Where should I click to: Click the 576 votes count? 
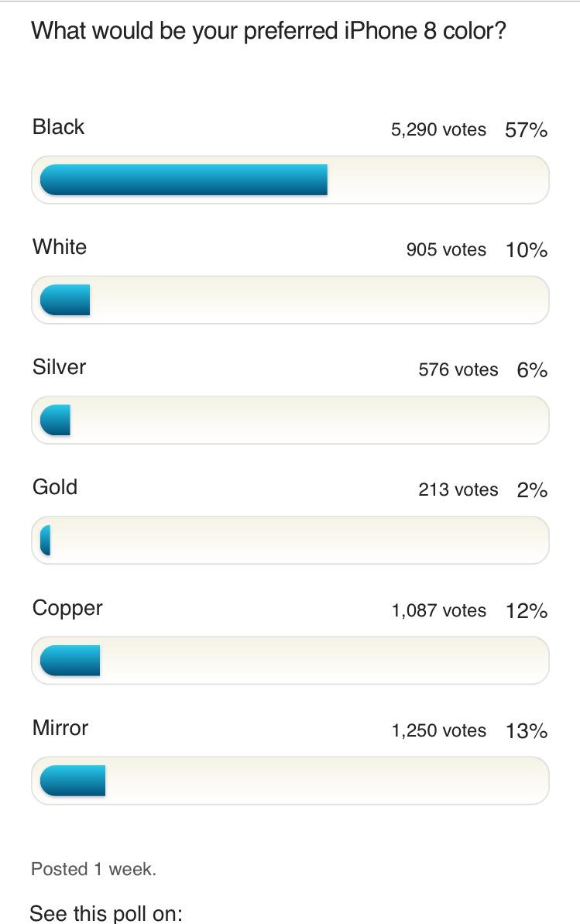click(x=458, y=369)
